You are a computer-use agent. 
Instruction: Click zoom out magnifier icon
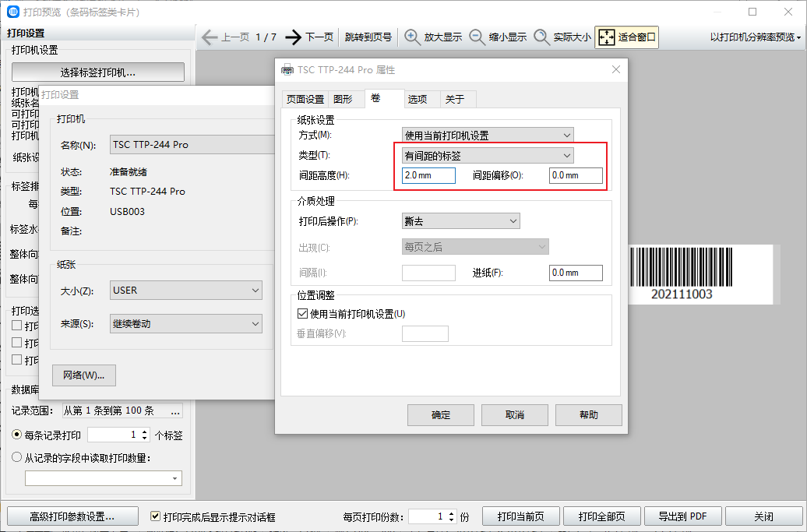pyautogui.click(x=477, y=37)
